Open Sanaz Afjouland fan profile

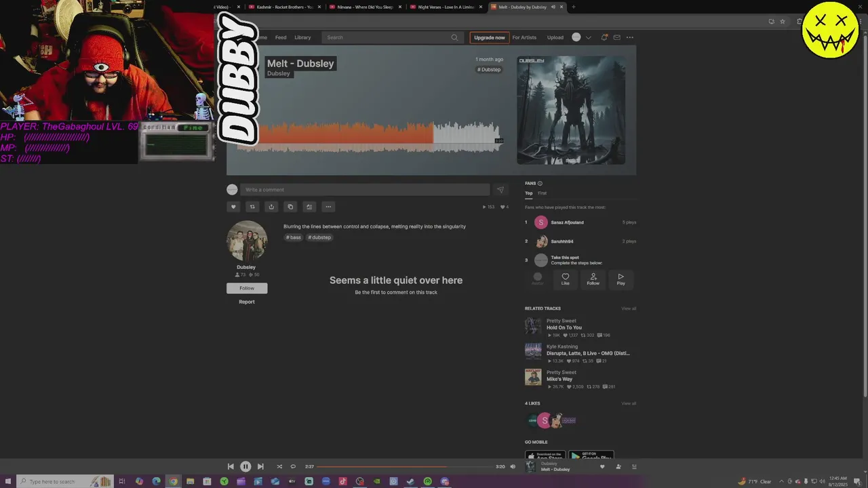[x=567, y=222]
